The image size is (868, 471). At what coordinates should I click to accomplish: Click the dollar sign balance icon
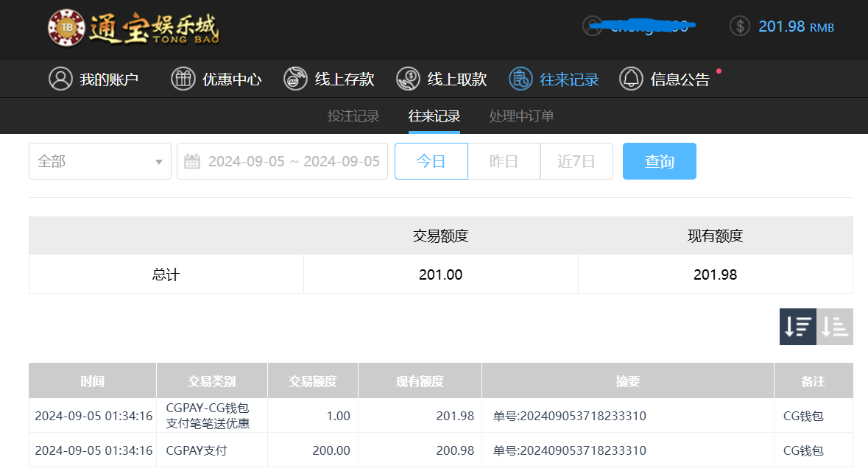[x=738, y=26]
